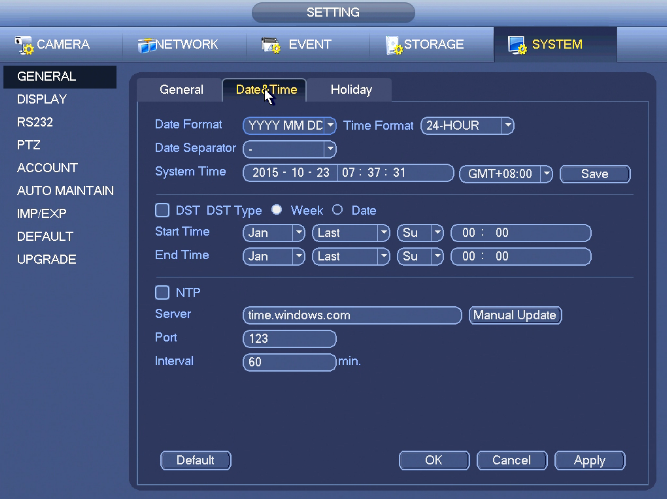The height and width of the screenshot is (499, 667).
Task: Click the NTP Server address field
Action: point(352,315)
